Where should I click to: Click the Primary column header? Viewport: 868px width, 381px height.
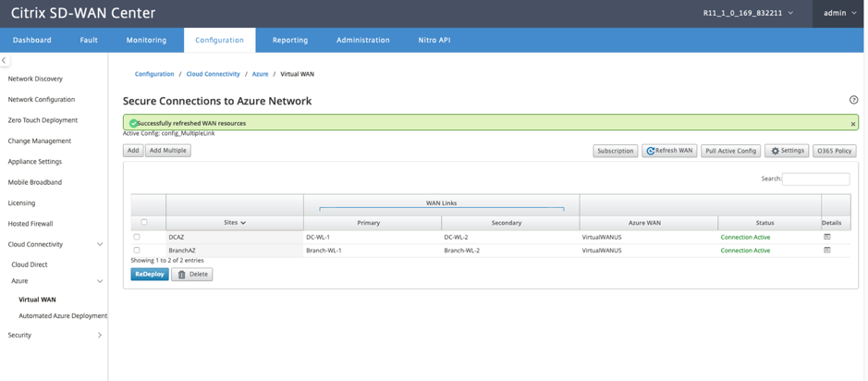click(372, 223)
